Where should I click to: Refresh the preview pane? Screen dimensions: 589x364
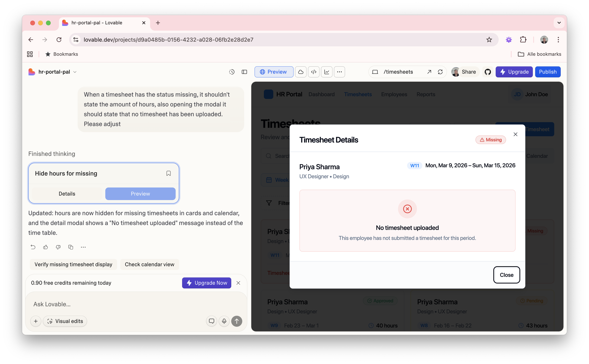440,72
